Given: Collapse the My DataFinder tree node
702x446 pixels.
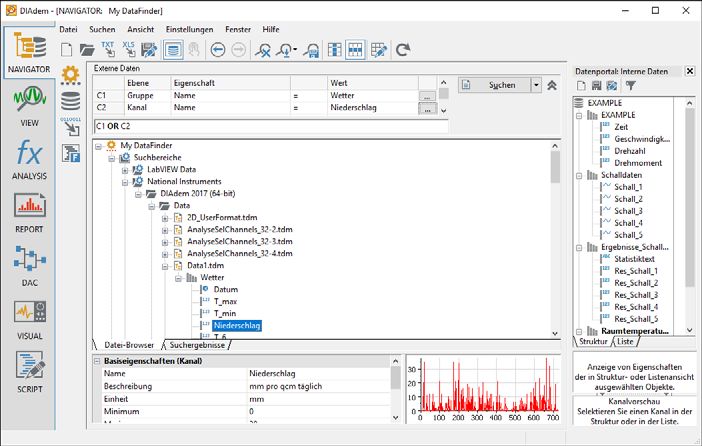Looking at the screenshot, I should [x=98, y=146].
